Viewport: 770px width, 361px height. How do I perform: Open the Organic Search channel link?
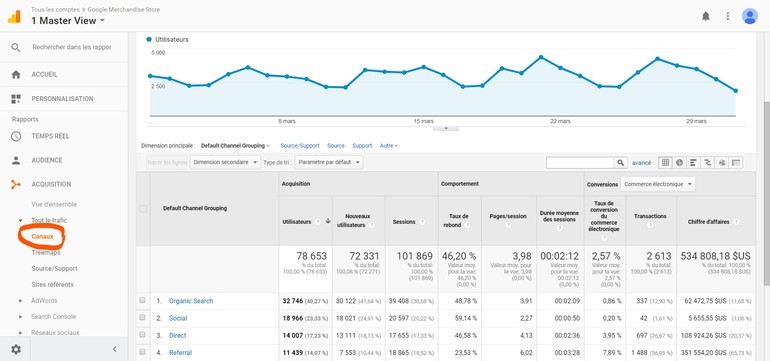191,301
